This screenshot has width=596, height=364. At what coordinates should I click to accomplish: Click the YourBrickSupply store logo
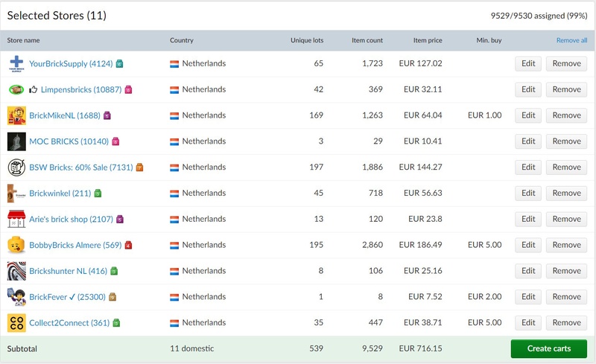click(16, 63)
